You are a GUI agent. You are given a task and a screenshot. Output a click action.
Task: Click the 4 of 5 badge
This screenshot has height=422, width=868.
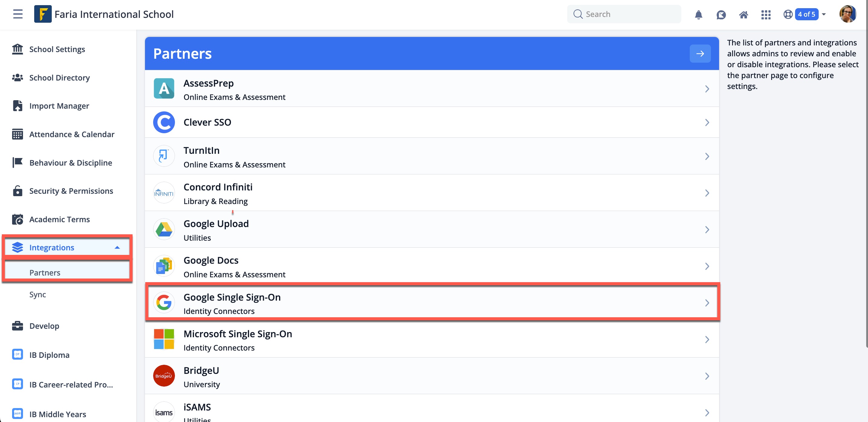806,14
